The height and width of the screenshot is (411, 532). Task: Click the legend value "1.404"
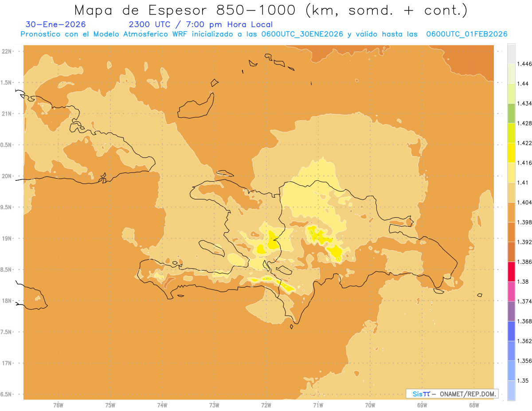tap(524, 202)
